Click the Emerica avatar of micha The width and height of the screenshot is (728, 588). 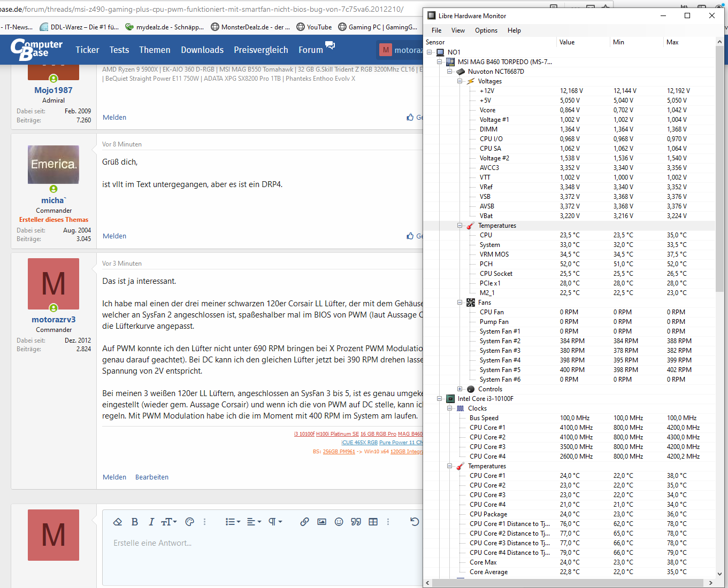point(53,165)
